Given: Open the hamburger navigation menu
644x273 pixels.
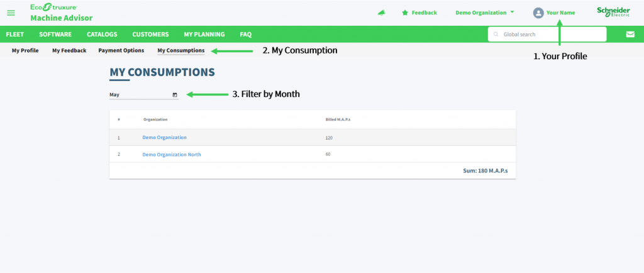Looking at the screenshot, I should (x=11, y=13).
